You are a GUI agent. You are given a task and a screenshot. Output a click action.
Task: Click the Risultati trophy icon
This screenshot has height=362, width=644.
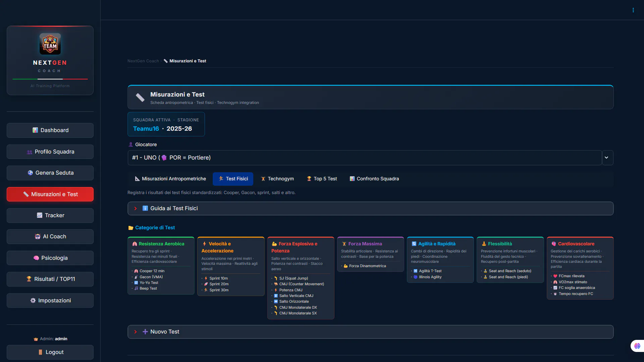(29, 279)
